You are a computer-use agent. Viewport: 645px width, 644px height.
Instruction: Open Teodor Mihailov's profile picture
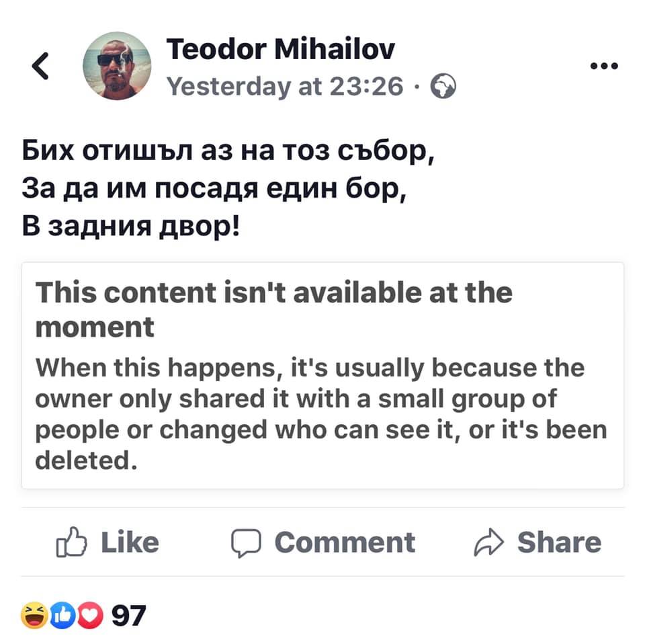117,67
